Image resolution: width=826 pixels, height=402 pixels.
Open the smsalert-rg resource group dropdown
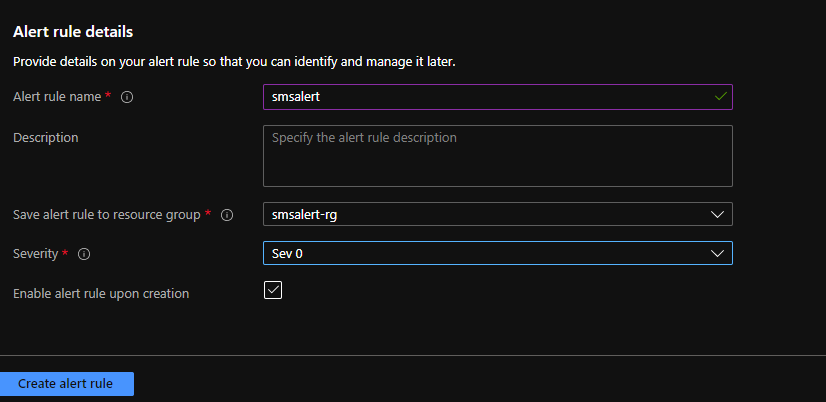pyautogui.click(x=498, y=214)
